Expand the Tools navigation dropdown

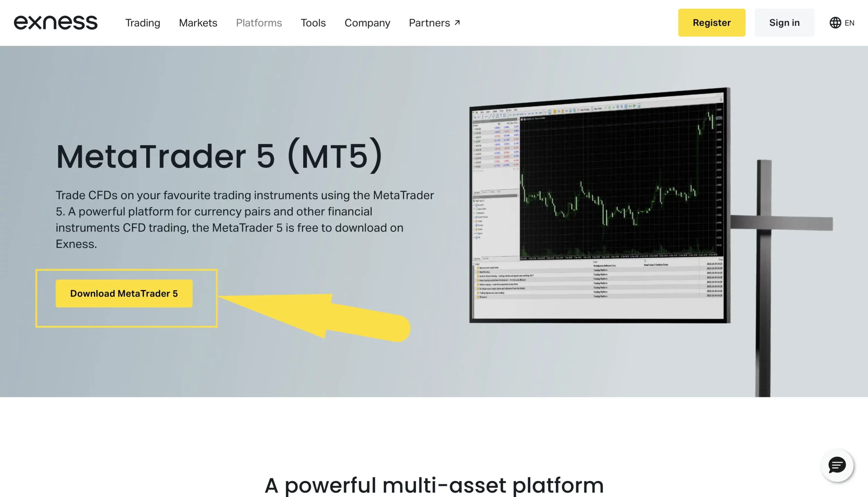pyautogui.click(x=313, y=23)
